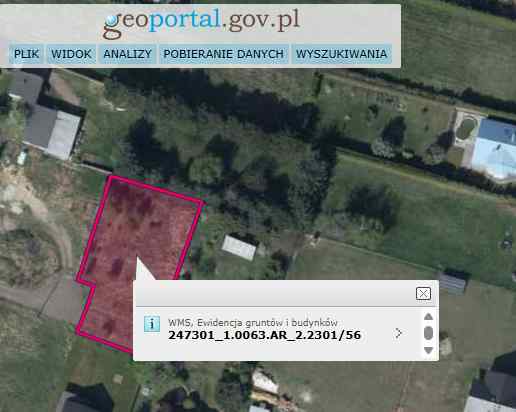This screenshot has height=412, width=516.
Task: Click the popup's gray header bar
Action: pos(275,293)
